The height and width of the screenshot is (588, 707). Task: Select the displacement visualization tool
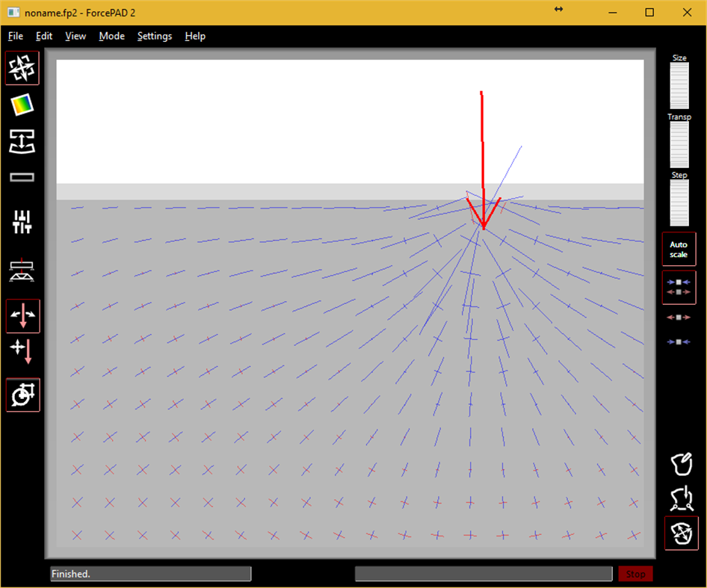pos(22,144)
